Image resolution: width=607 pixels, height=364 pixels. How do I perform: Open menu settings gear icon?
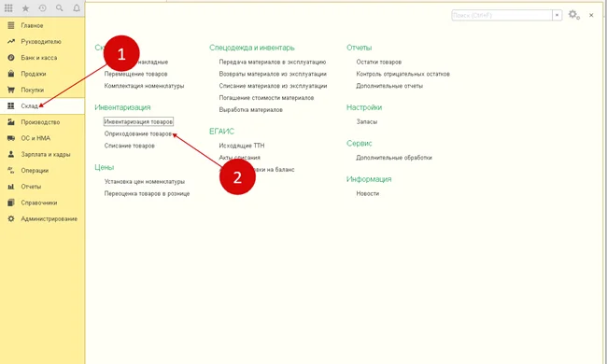tap(573, 15)
